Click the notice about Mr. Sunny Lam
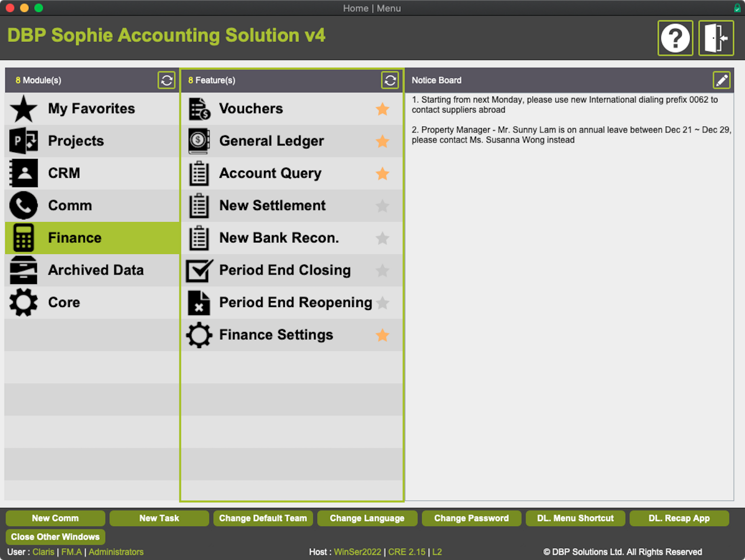 [571, 134]
